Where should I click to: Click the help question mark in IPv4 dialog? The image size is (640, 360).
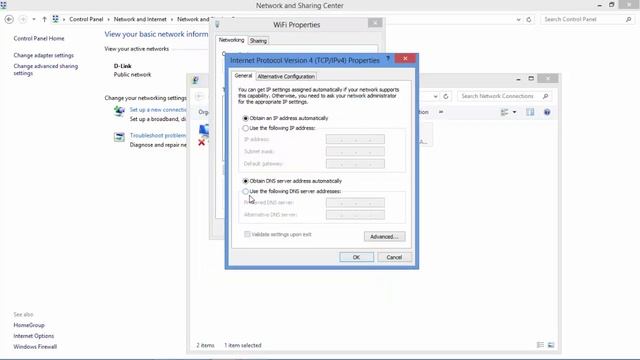click(388, 59)
